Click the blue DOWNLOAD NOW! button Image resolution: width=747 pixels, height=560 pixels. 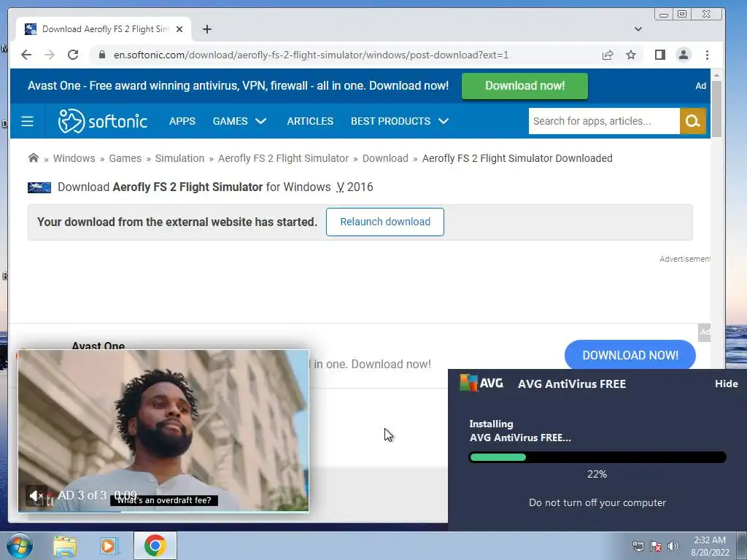click(x=630, y=355)
